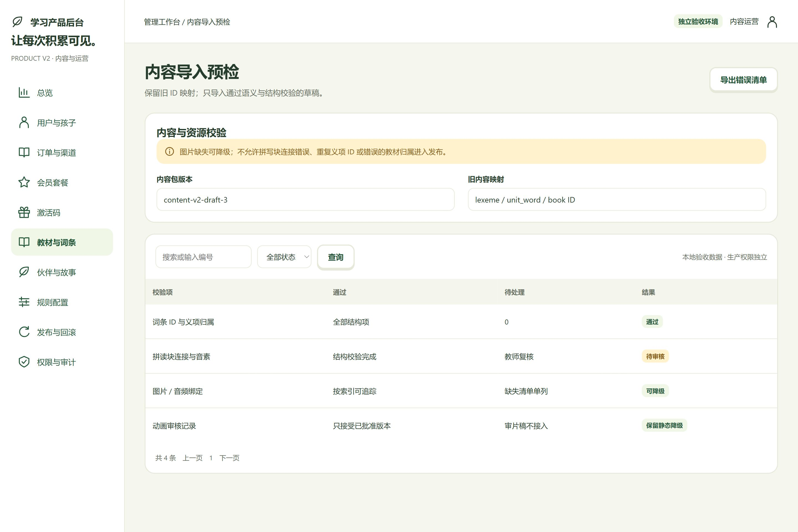Click the 缺失清单单列 cell

point(526,391)
